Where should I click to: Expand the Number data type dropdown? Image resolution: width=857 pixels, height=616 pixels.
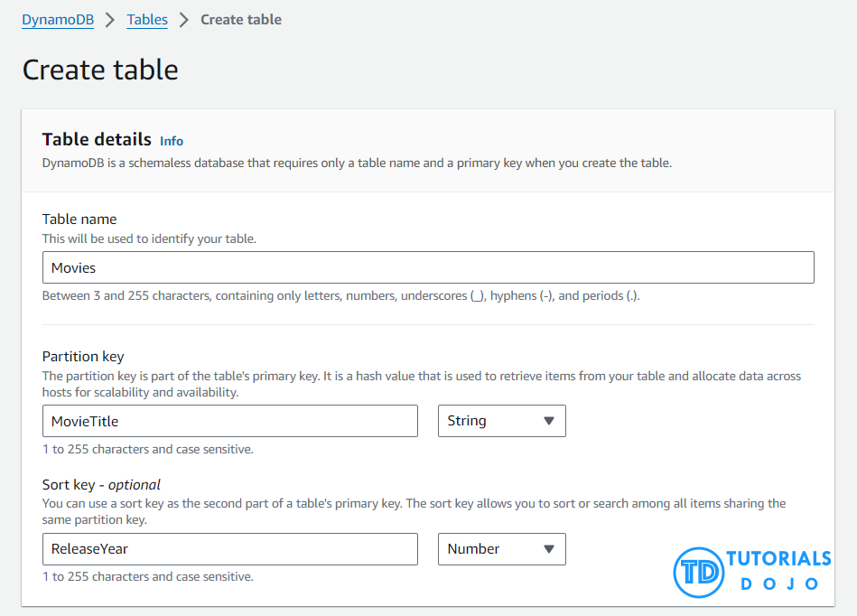point(501,549)
